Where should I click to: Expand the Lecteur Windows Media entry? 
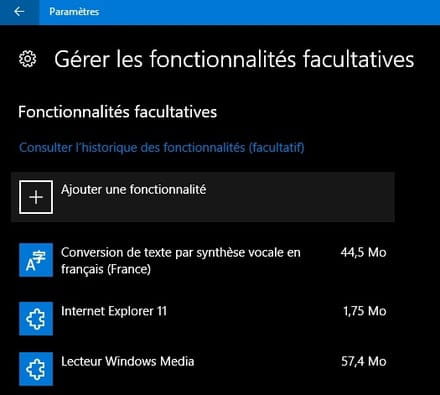(x=203, y=369)
